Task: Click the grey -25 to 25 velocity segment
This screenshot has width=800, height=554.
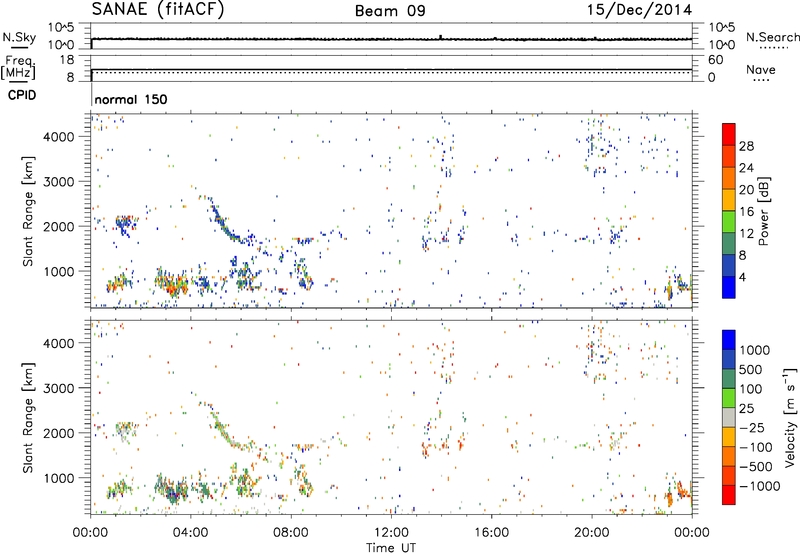Action: (729, 417)
